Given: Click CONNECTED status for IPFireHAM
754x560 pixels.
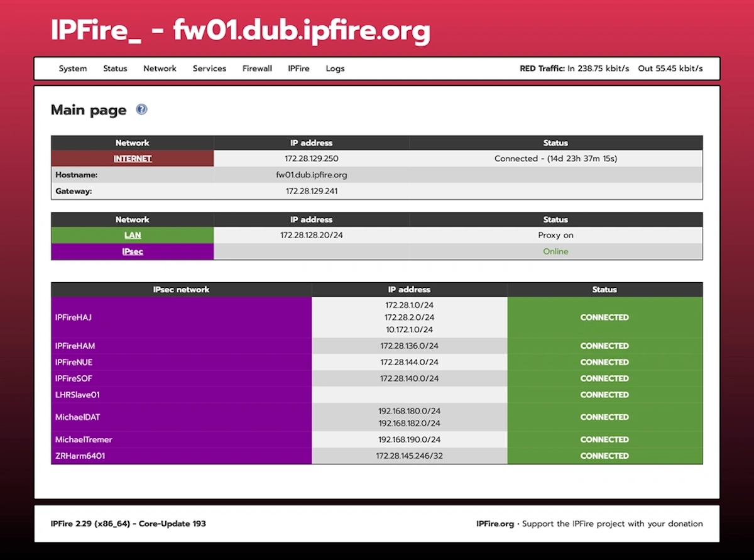Looking at the screenshot, I should coord(604,346).
